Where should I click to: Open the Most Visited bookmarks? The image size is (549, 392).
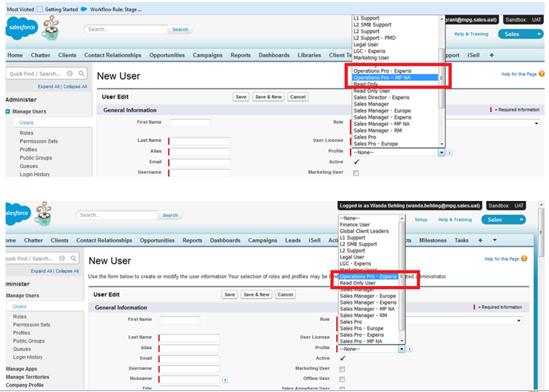tap(20, 9)
